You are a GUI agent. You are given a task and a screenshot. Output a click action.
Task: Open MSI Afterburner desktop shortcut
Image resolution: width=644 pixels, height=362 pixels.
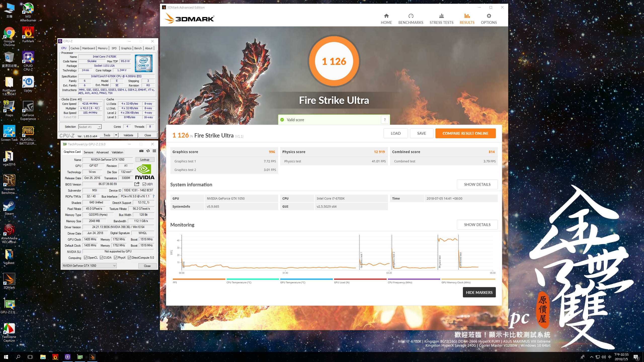[28, 12]
